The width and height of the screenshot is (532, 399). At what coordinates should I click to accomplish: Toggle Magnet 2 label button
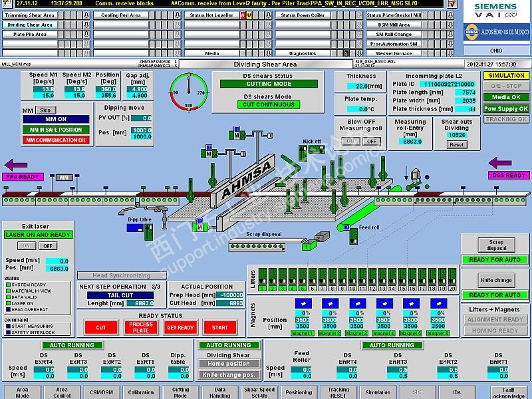[x=329, y=334]
